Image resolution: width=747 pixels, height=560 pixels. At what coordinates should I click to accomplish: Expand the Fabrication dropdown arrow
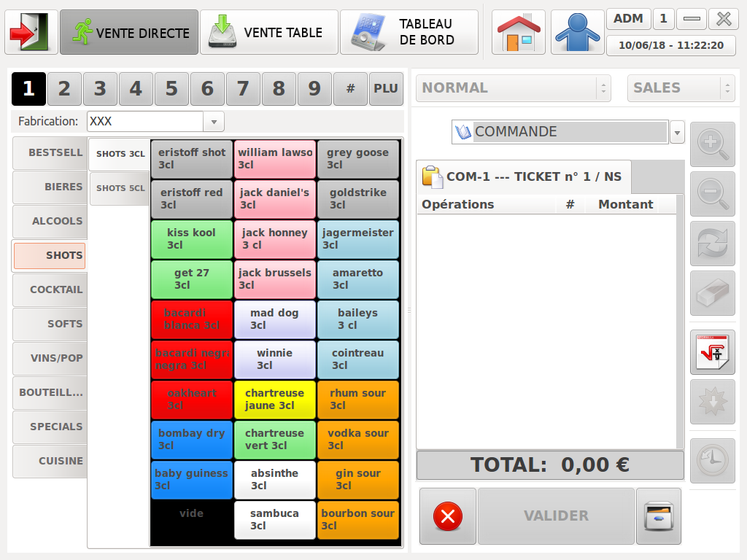(x=214, y=122)
